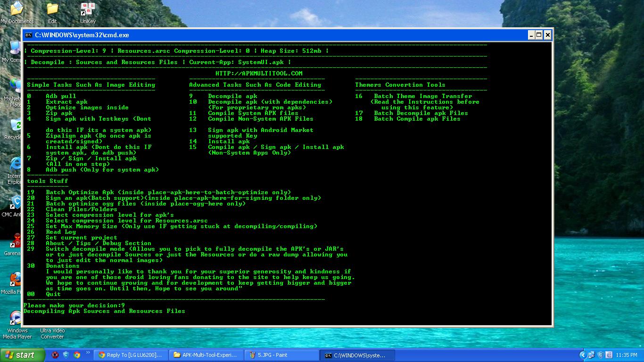The height and width of the screenshot is (362, 644).
Task: Click the 'Clean Files/Folders' line
Action: click(x=72, y=209)
